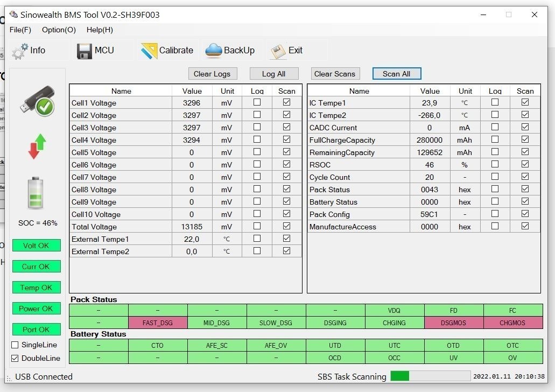The width and height of the screenshot is (555, 392).
Task: Click the Clear Logs button
Action: [213, 74]
